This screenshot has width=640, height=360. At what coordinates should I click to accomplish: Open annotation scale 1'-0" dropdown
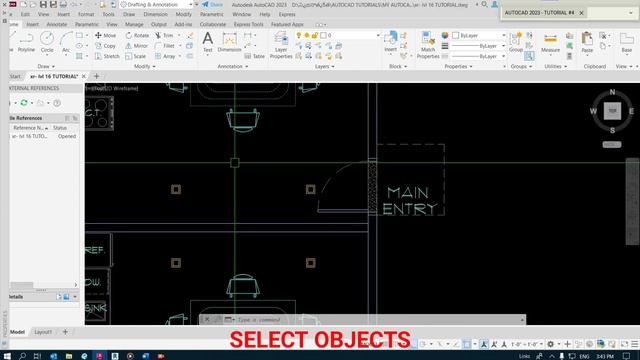pyautogui.click(x=527, y=344)
